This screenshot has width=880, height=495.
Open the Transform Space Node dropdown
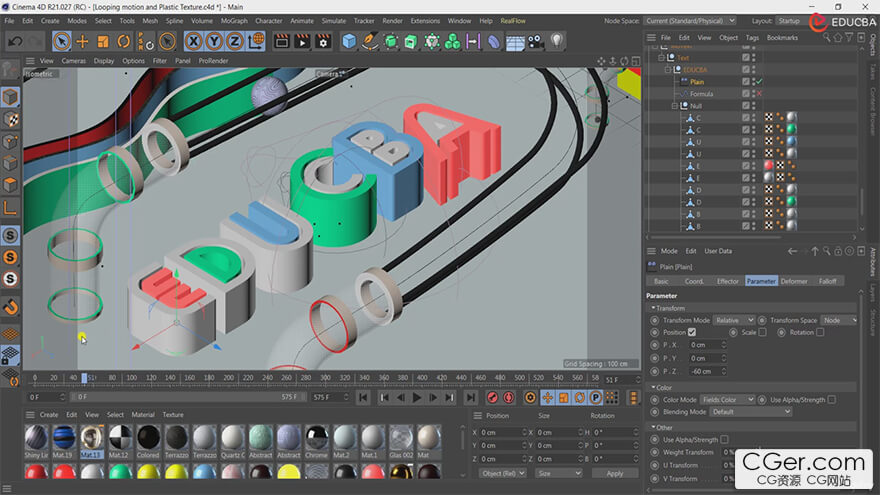coord(839,320)
